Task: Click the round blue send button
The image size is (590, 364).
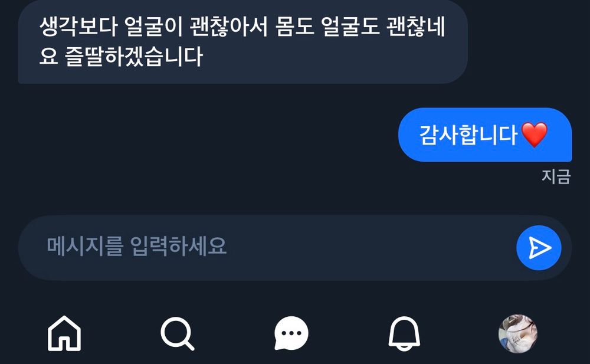Action: [x=539, y=248]
